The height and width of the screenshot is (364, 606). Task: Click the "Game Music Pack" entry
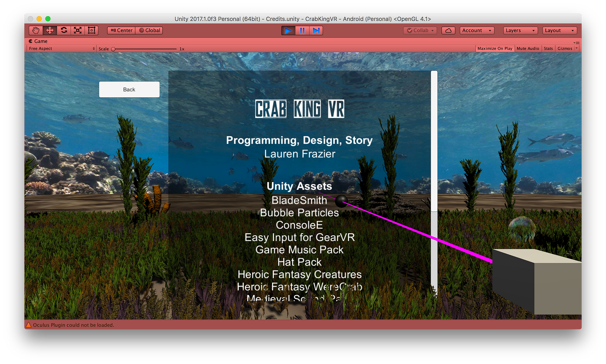tap(299, 250)
